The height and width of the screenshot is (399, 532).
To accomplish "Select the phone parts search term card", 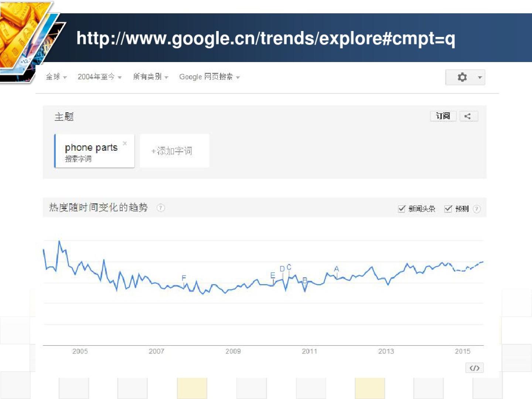I will [91, 151].
